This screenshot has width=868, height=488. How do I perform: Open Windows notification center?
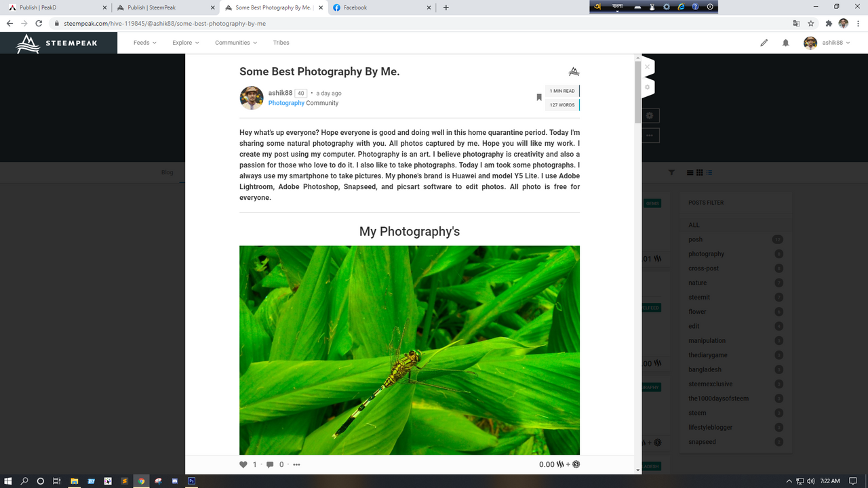(853, 481)
